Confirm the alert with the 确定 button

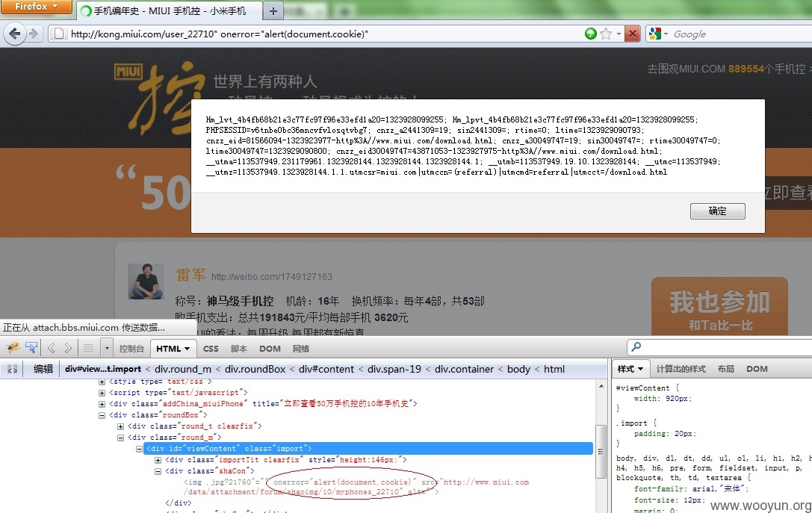[717, 211]
